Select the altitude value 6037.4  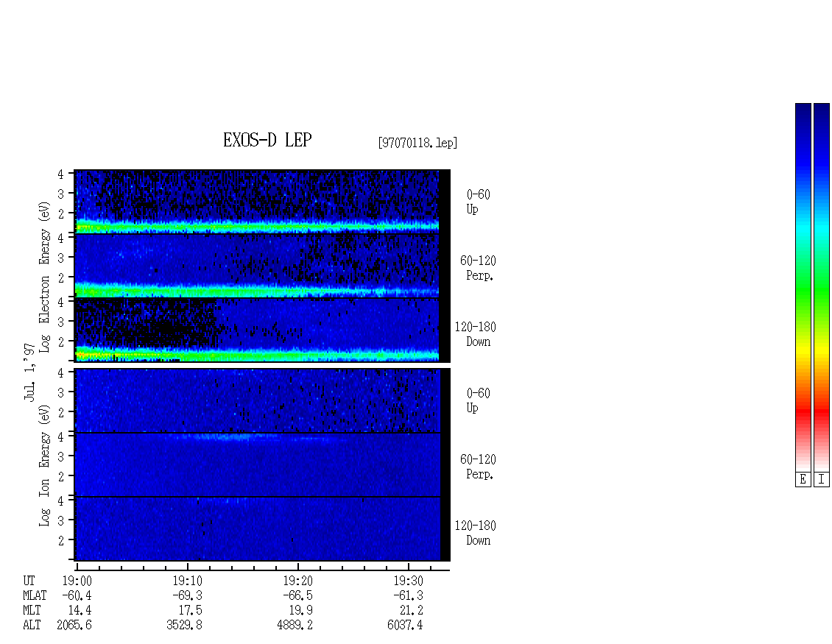tap(406, 626)
